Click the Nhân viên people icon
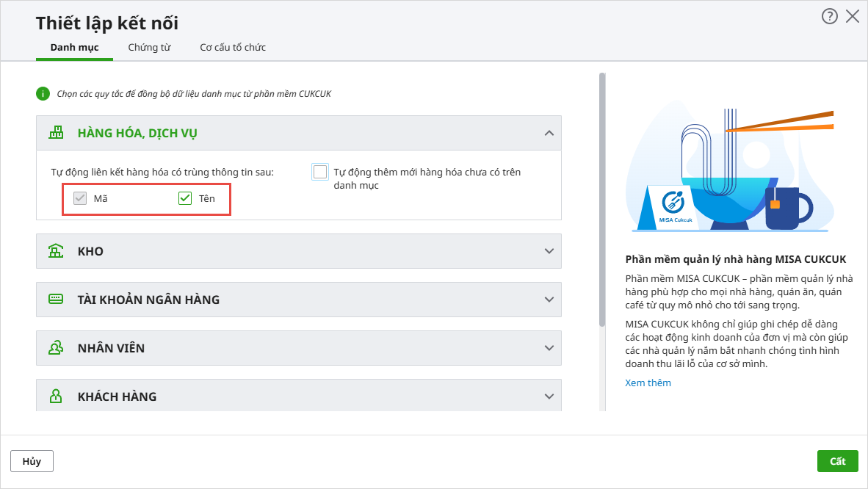Screen dimensions: 868x489 tap(57, 348)
